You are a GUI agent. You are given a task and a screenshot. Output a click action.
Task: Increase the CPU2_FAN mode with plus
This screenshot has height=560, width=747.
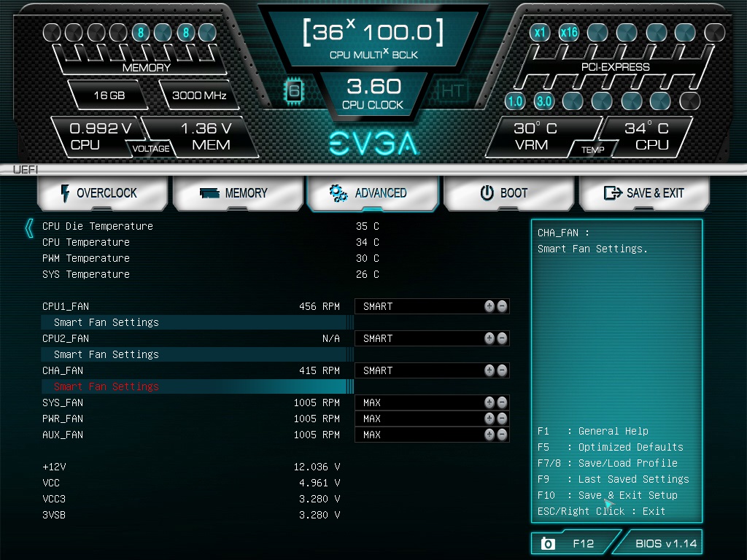coord(489,338)
